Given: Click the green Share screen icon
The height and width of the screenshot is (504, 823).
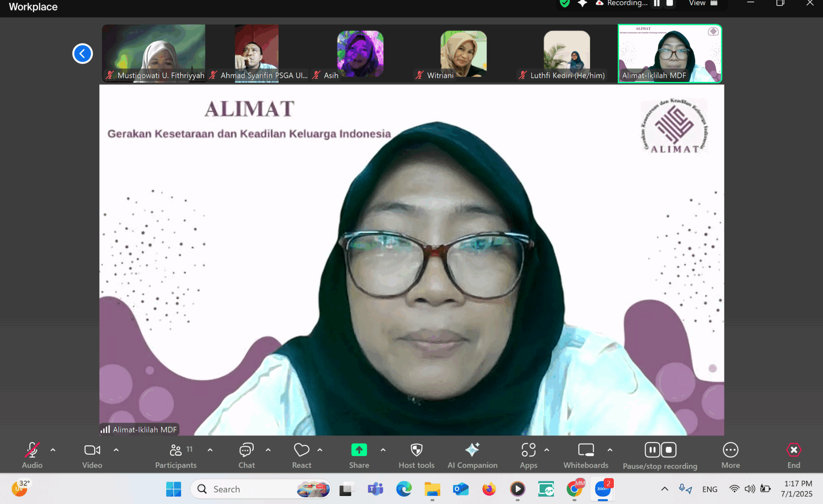Looking at the screenshot, I should [x=359, y=450].
